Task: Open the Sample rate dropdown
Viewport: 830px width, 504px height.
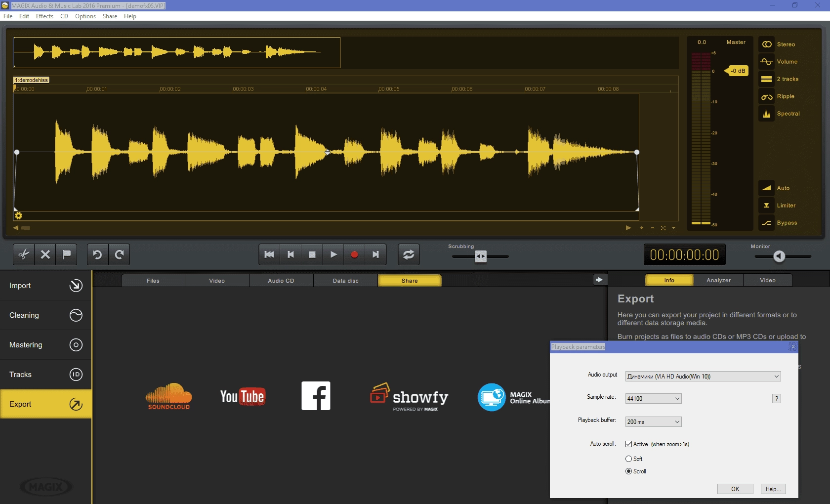Action: [654, 399]
